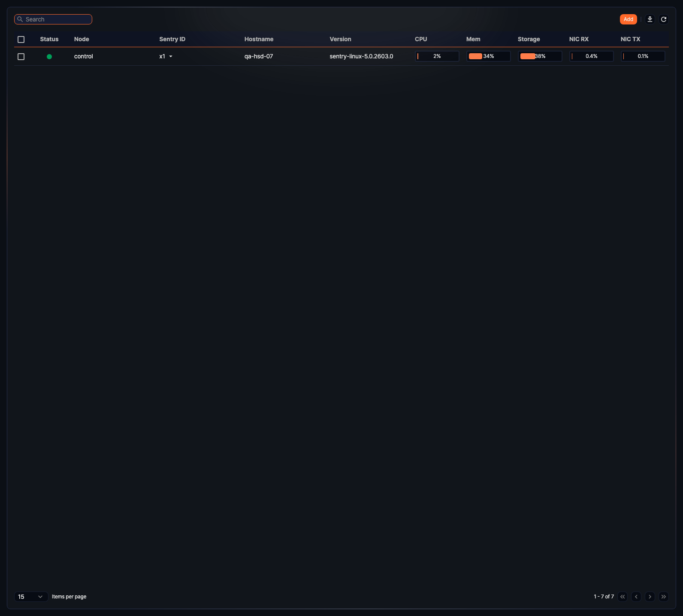Image resolution: width=683 pixels, height=616 pixels.
Task: Sort by the Node column header
Action: [x=82, y=39]
